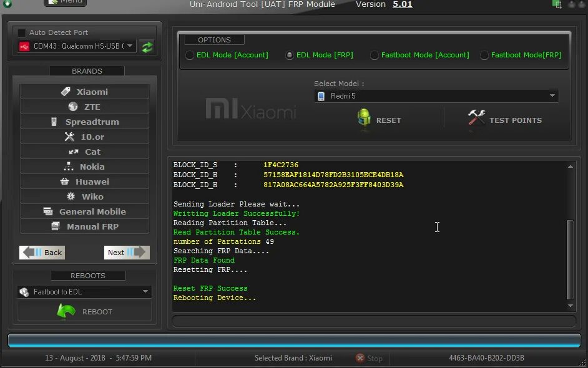
Task: Click the RESET button label
Action: tap(388, 120)
